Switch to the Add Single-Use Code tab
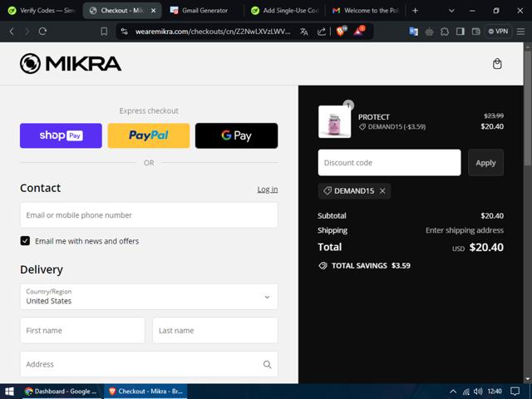Viewport: 532px width, 399px height. [285, 11]
